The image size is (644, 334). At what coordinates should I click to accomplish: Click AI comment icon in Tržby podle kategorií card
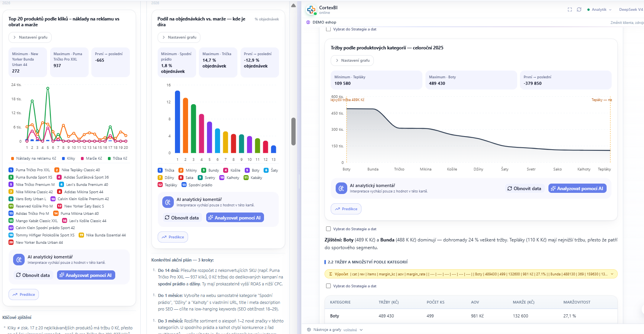(x=341, y=188)
